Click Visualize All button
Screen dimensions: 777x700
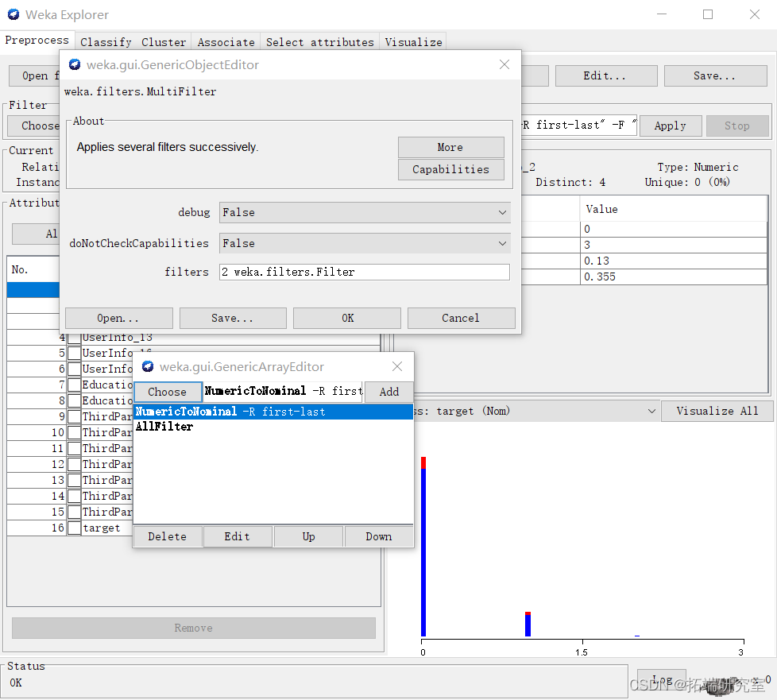tap(717, 412)
